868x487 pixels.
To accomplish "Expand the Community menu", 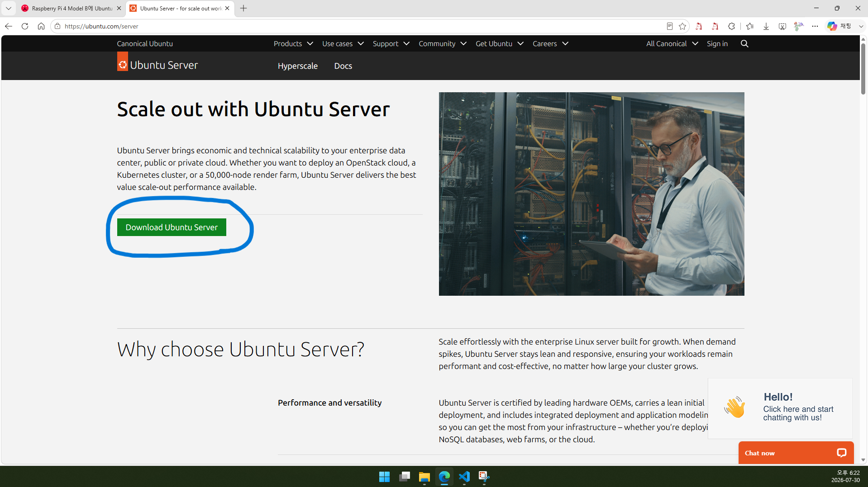I will (x=443, y=43).
